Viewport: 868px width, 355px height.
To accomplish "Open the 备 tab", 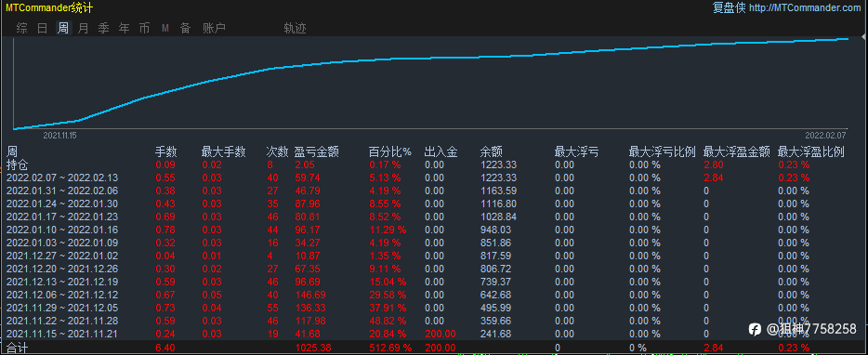I will (x=186, y=28).
